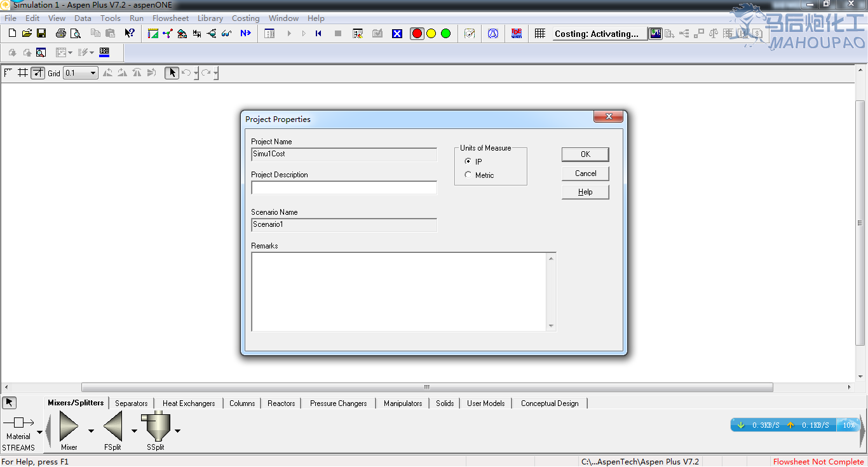
Task: Click the grid table icon beside Costing status
Action: tap(540, 33)
